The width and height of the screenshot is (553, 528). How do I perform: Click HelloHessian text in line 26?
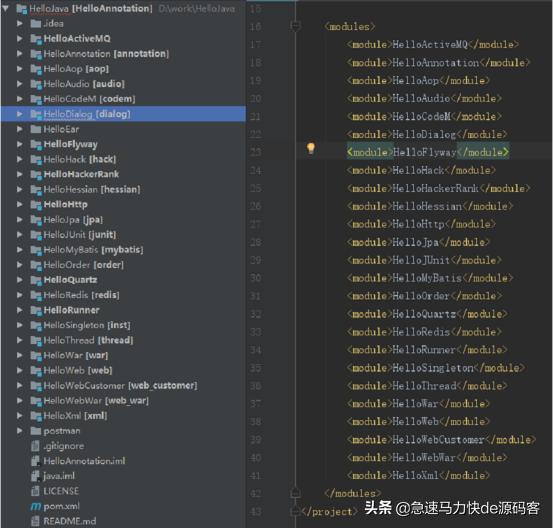tap(427, 206)
